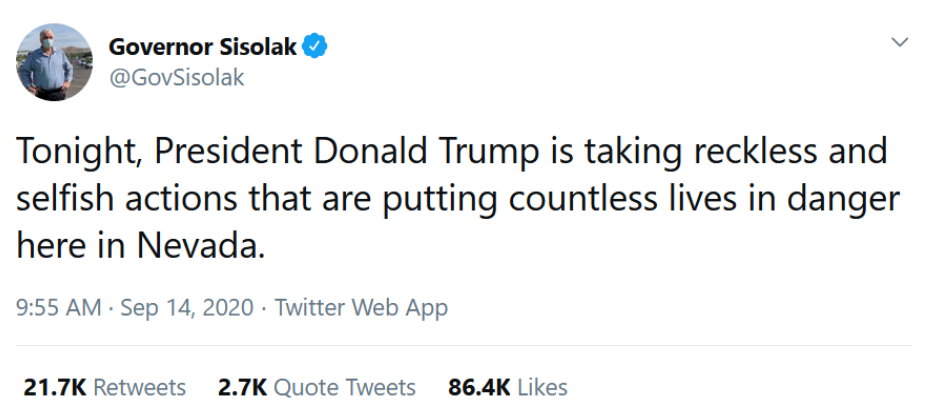
Task: Click the "86.4K" likes count number
Action: coord(479,387)
